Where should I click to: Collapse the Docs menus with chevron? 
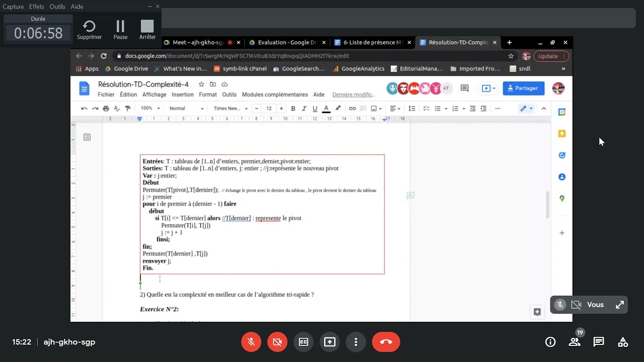[x=543, y=109]
